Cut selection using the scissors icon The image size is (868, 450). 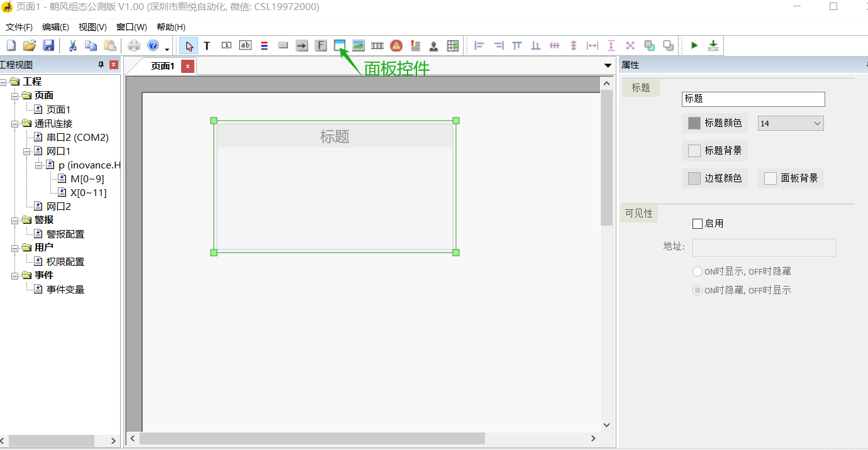pyautogui.click(x=72, y=45)
